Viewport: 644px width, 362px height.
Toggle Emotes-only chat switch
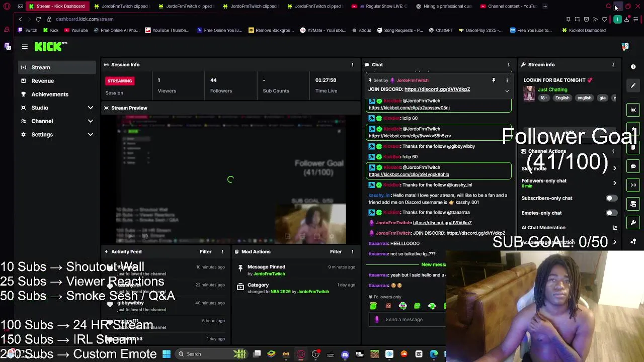click(x=611, y=213)
